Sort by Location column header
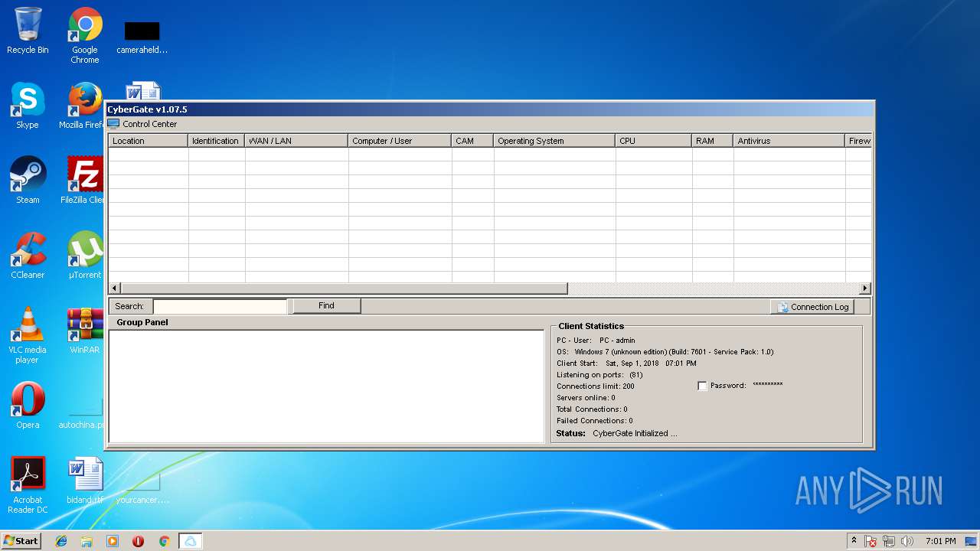The height and width of the screenshot is (551, 980). click(149, 141)
